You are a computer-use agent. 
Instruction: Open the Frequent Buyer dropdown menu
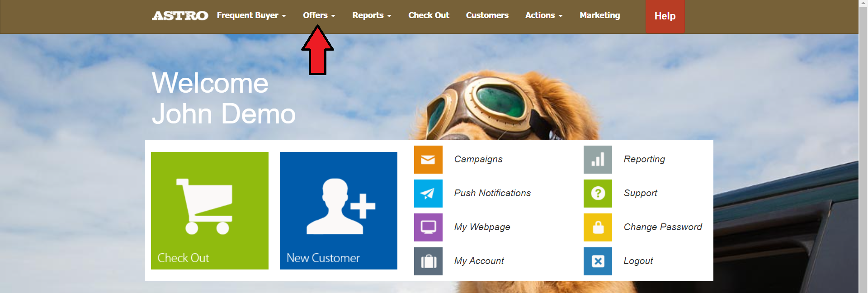click(x=251, y=15)
